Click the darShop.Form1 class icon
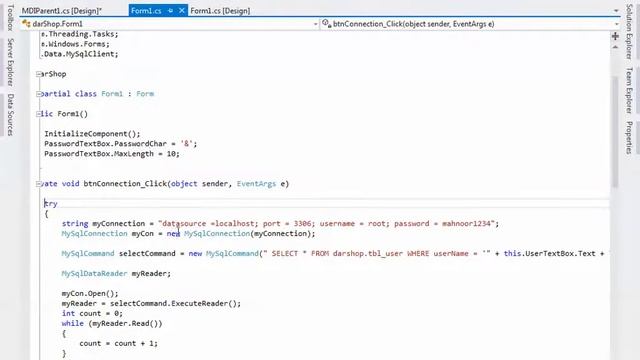 (26, 24)
